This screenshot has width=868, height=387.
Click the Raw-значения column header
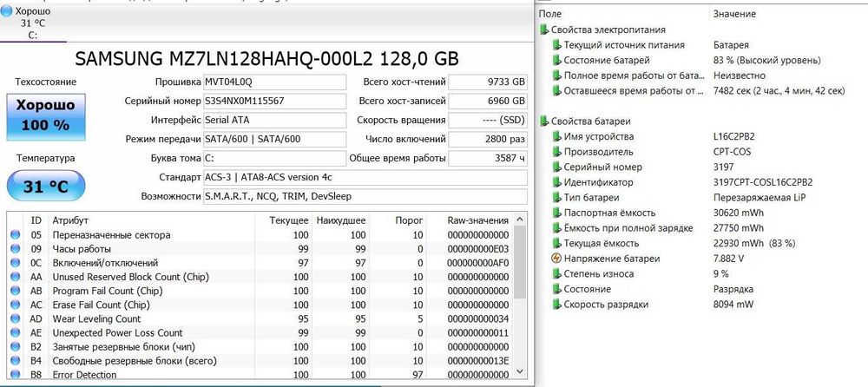point(477,220)
